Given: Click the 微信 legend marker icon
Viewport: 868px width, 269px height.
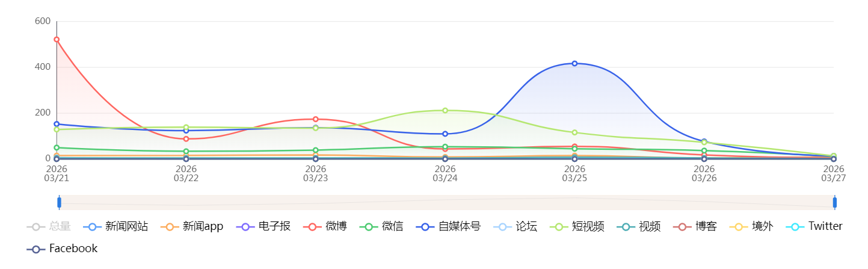Looking at the screenshot, I should (x=367, y=227).
